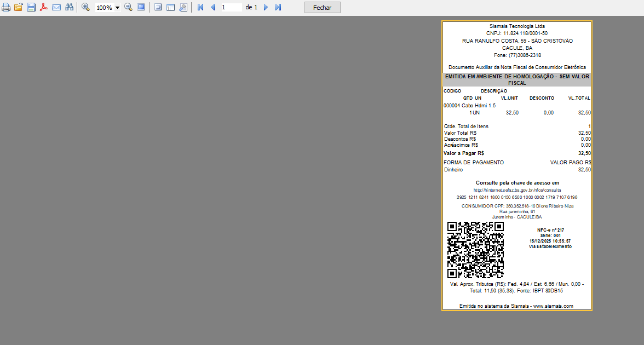Toggle the thumbnails panel

[x=170, y=8]
